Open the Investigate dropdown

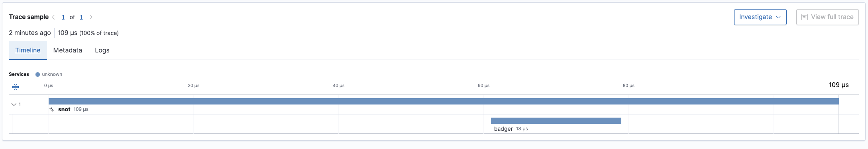(760, 17)
